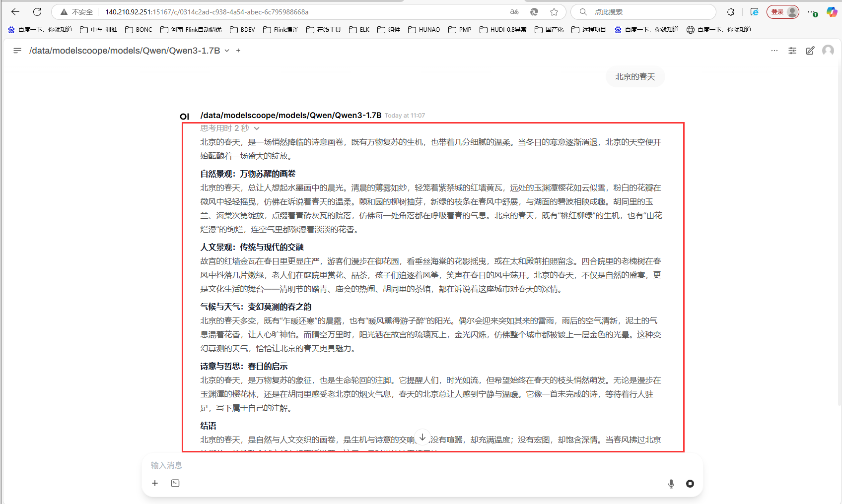Image resolution: width=842 pixels, height=504 pixels.
Task: Open the browser extensions puzzle icon
Action: (731, 12)
